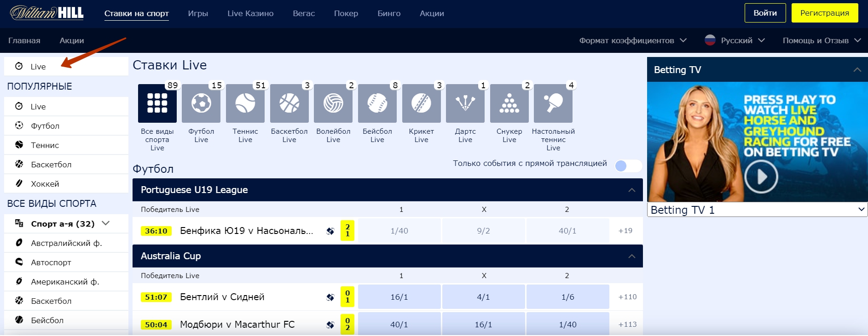The width and height of the screenshot is (868, 336).
Task: Open the Покер tab
Action: (346, 13)
